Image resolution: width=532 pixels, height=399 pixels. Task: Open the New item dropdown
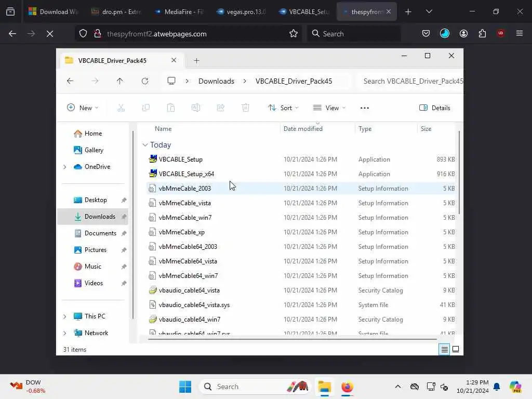tap(83, 108)
